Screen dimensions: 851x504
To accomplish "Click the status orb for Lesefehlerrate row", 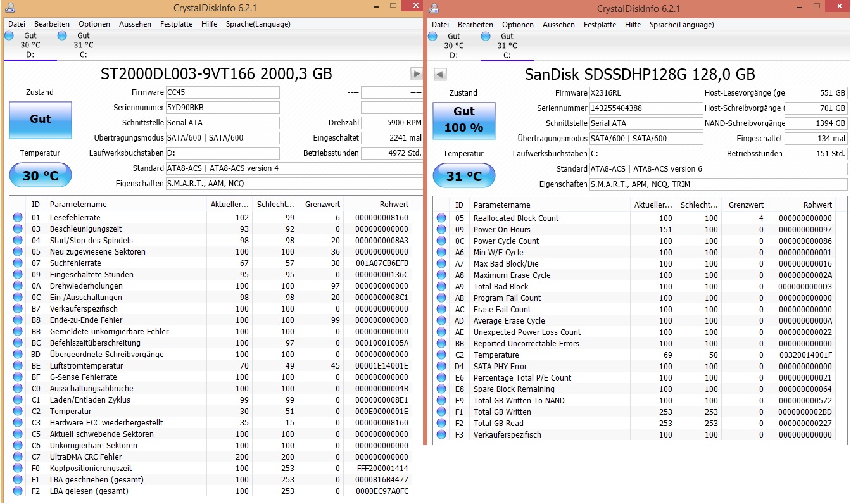I will tap(18, 218).
